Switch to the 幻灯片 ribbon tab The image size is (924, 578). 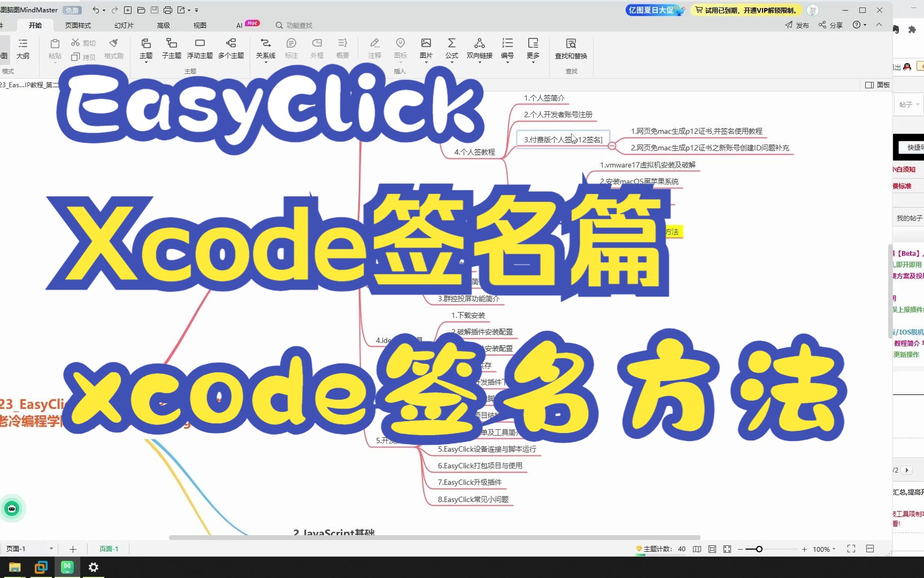pos(124,25)
